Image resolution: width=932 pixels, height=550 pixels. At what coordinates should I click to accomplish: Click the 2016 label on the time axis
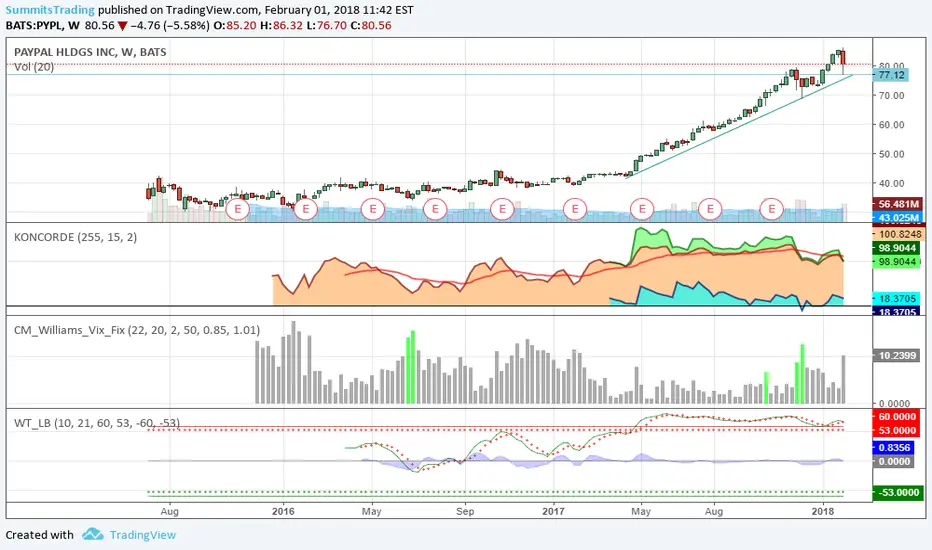[x=283, y=511]
